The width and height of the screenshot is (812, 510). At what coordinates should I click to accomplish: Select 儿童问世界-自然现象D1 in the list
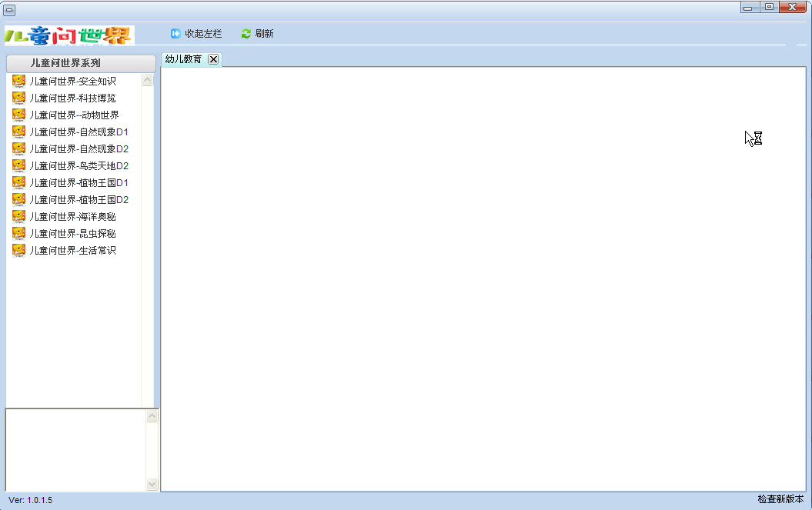[79, 132]
